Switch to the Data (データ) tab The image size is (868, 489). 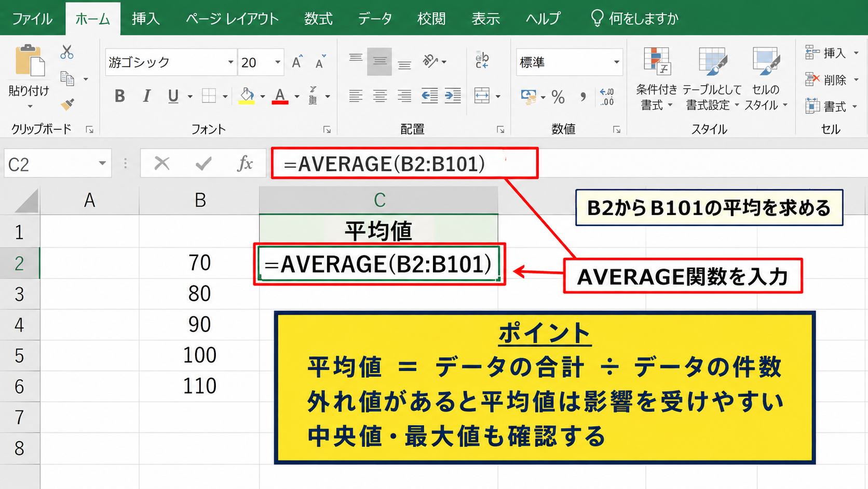375,19
